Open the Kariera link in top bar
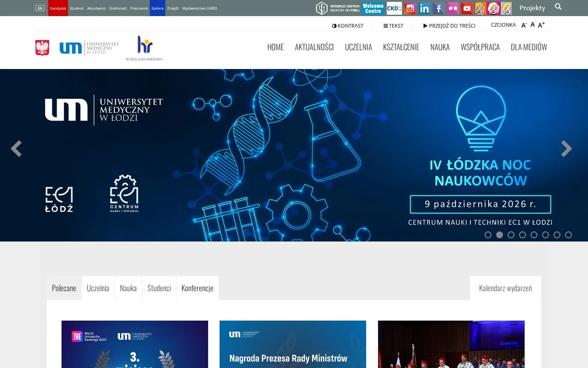The image size is (588, 368). [158, 8]
